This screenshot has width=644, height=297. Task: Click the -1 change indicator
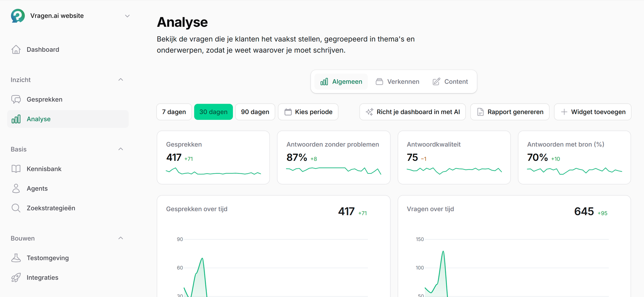pos(423,159)
